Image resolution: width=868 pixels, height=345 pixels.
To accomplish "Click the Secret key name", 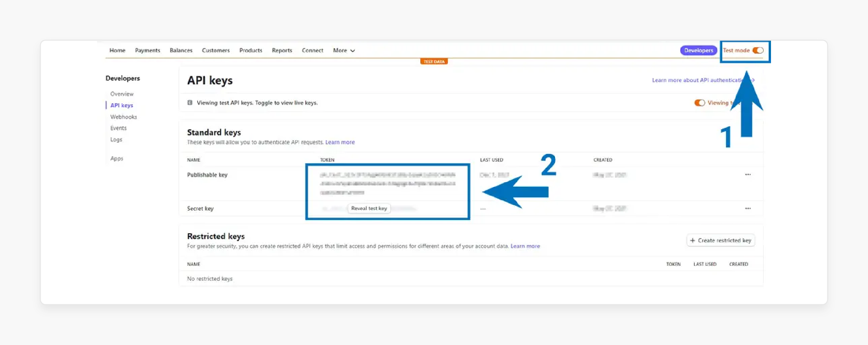I will 200,209.
